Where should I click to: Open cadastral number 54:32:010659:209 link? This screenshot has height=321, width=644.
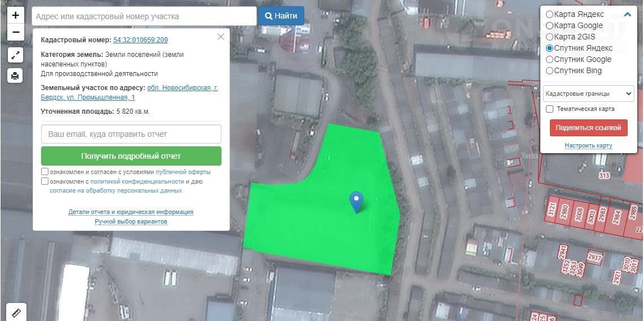(140, 40)
